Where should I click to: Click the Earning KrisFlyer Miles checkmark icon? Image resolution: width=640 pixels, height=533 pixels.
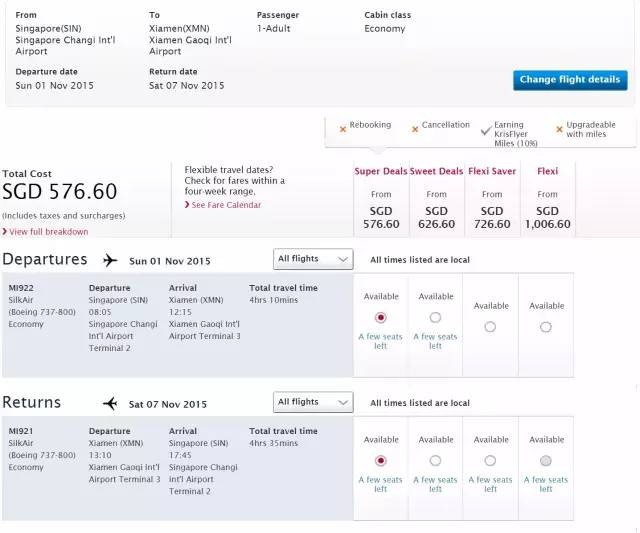(485, 129)
